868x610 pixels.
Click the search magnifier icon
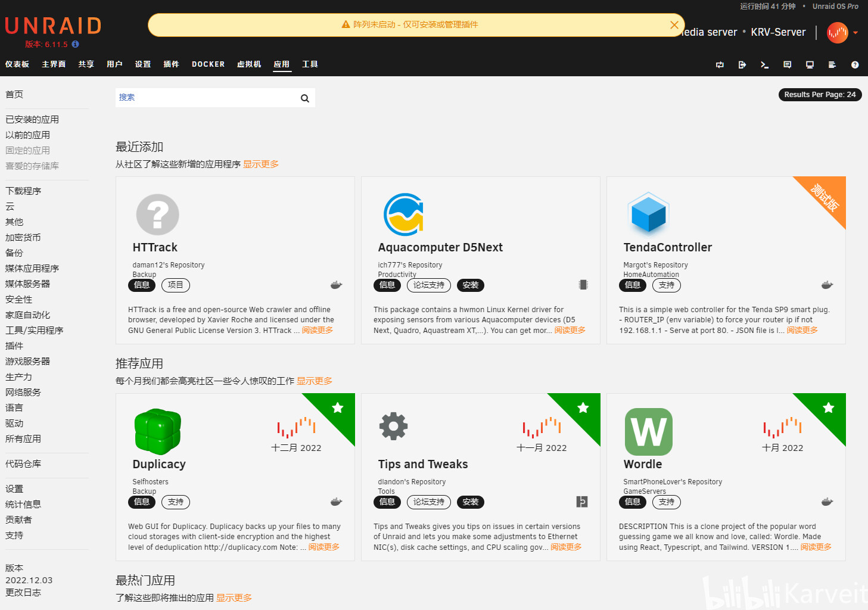(304, 98)
